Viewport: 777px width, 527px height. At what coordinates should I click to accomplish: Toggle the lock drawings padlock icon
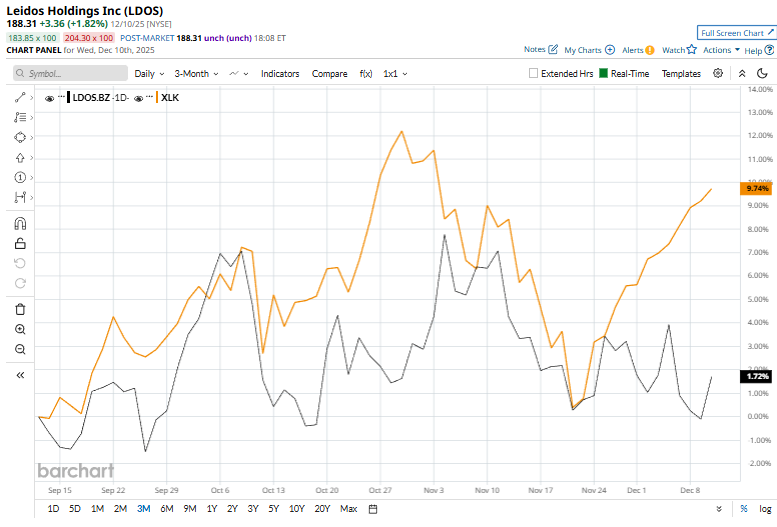(20, 243)
